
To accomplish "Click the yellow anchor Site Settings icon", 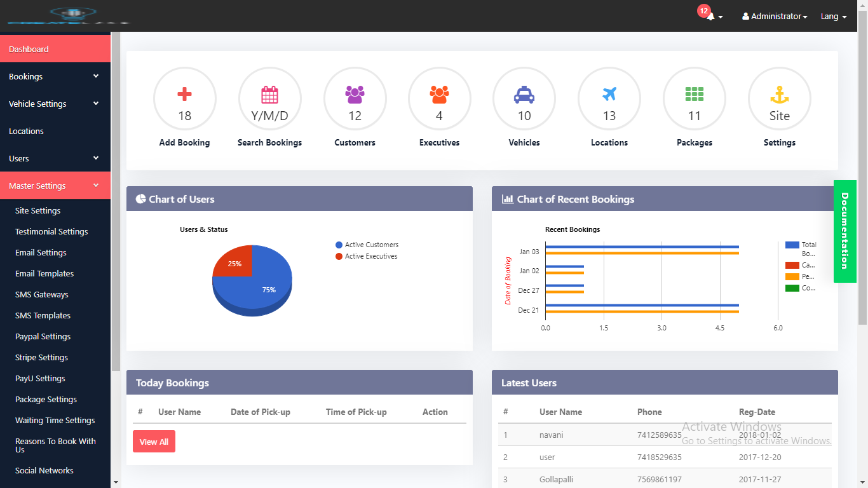I will point(779,95).
